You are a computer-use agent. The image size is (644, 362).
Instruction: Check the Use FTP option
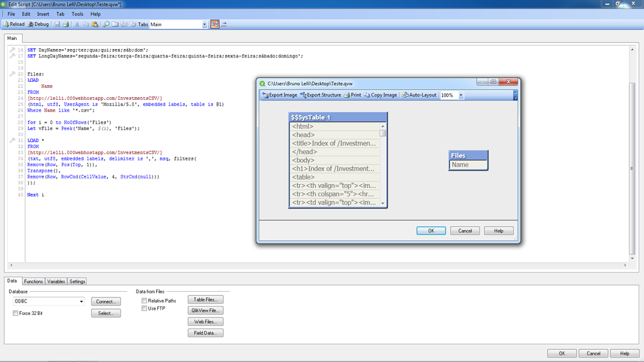(144, 309)
